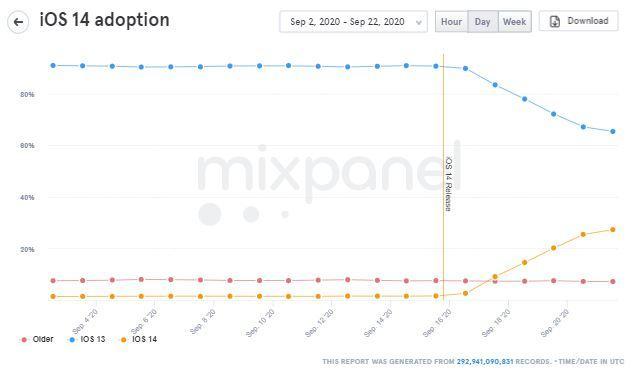
Task: Click the iOS 14 Release vertical marker label
Action: pos(449,184)
